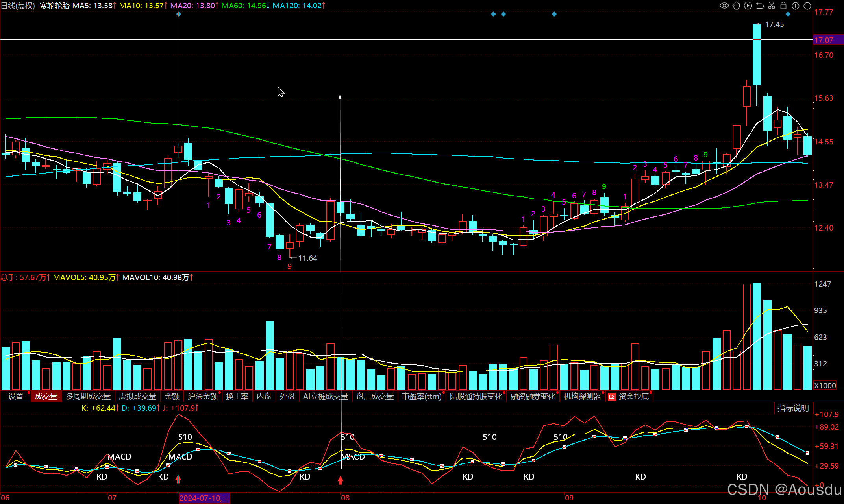Click the 日线(复权) period label

coord(18,6)
